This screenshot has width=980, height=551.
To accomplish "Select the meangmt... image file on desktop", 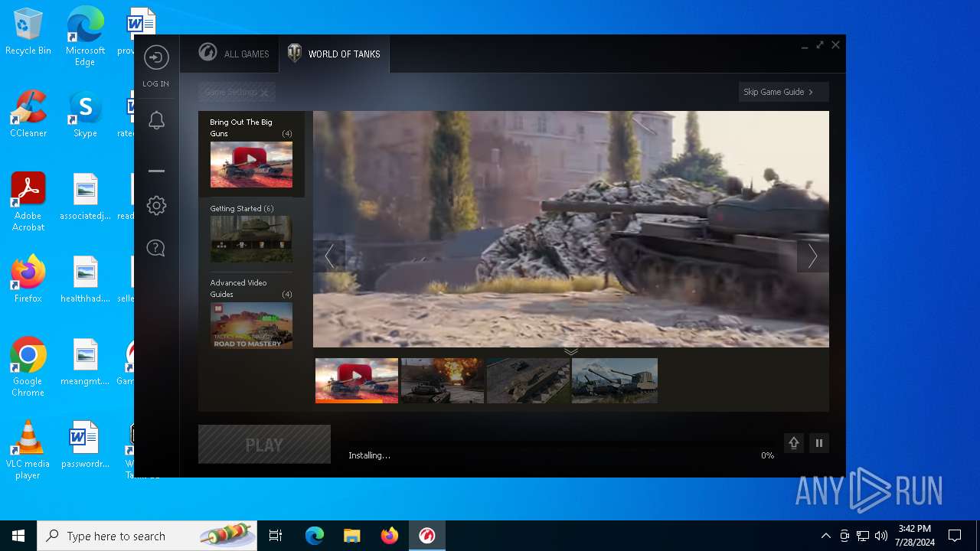I will pos(85,362).
